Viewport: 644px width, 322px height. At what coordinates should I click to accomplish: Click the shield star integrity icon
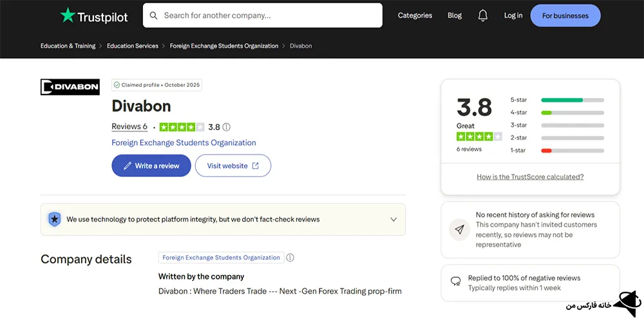55,220
